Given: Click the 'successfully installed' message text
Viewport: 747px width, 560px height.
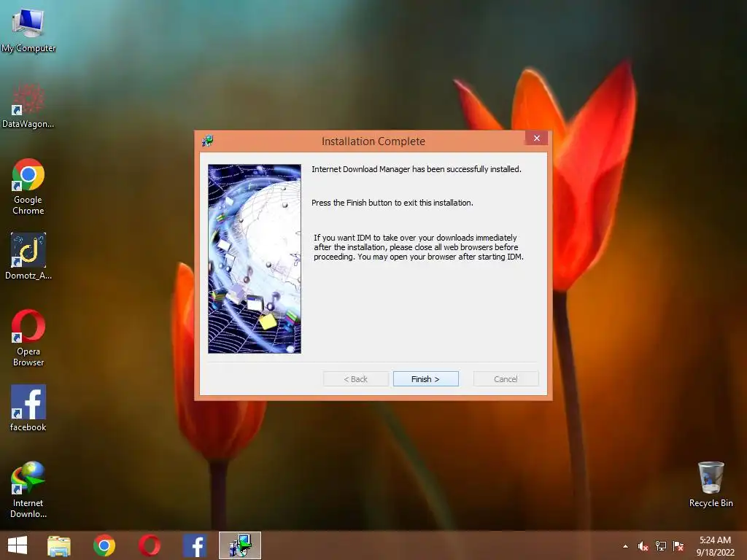Looking at the screenshot, I should 417,169.
